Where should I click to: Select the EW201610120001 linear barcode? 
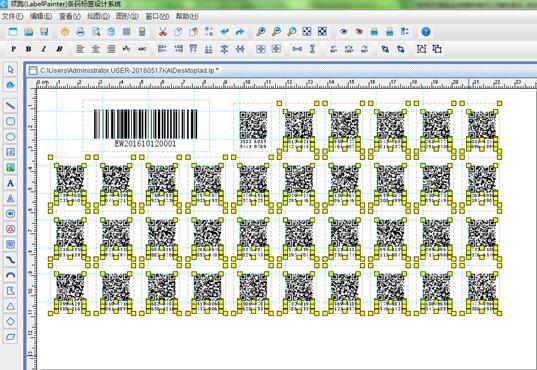[146, 128]
